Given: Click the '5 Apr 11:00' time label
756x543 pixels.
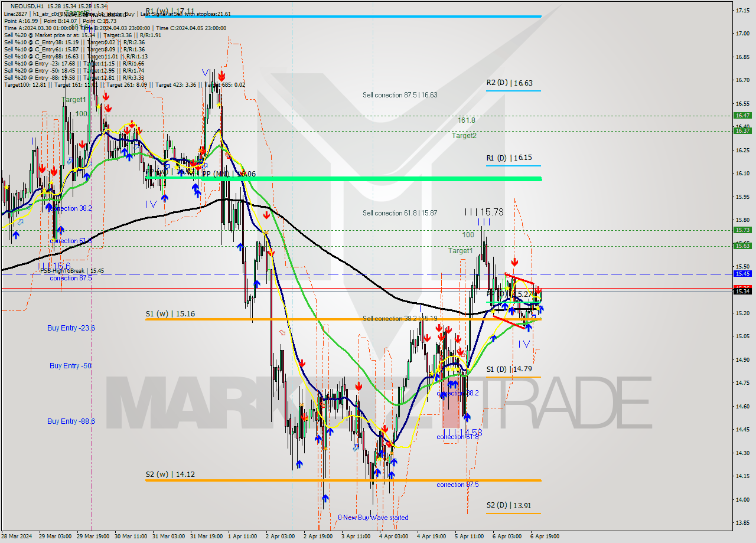Looking at the screenshot, I should (x=470, y=537).
